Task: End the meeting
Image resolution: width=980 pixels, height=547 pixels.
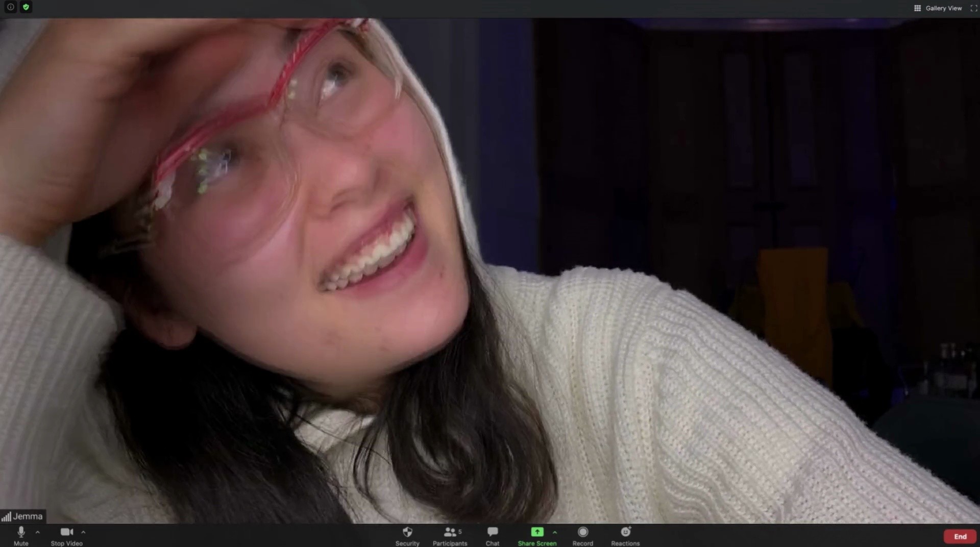Action: pos(960,536)
